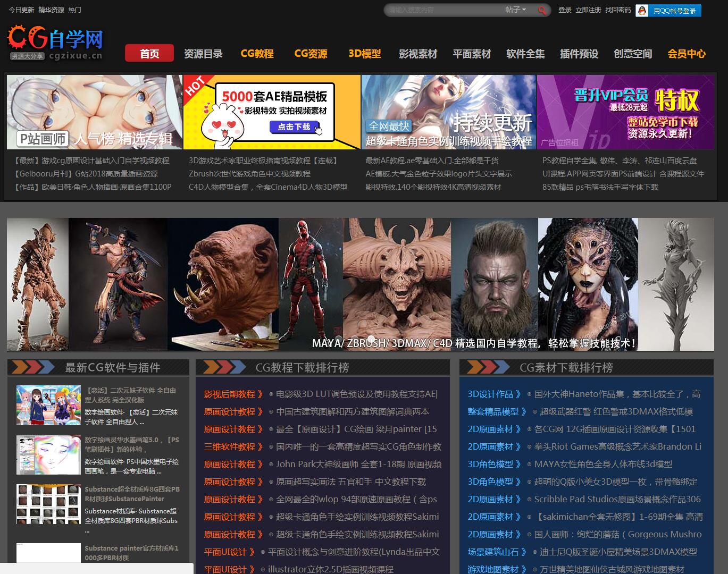Open the 数字绘画灵华水墨画笔5.0 thumbnail

point(48,455)
